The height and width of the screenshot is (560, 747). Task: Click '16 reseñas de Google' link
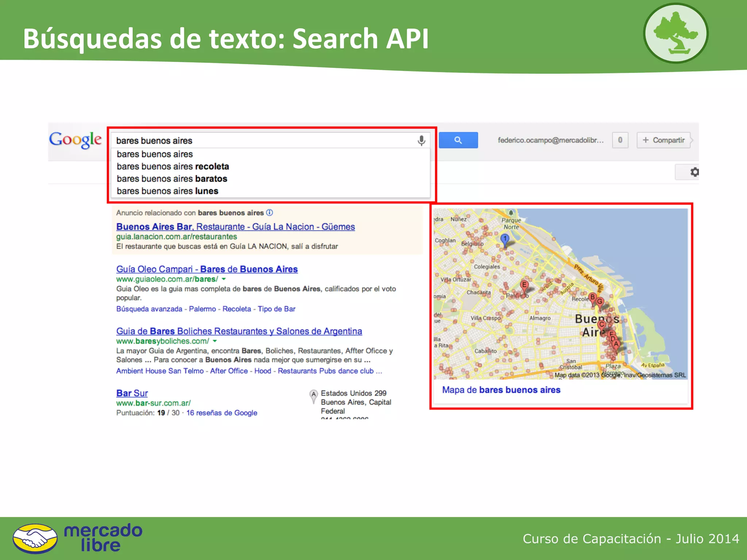click(x=222, y=413)
